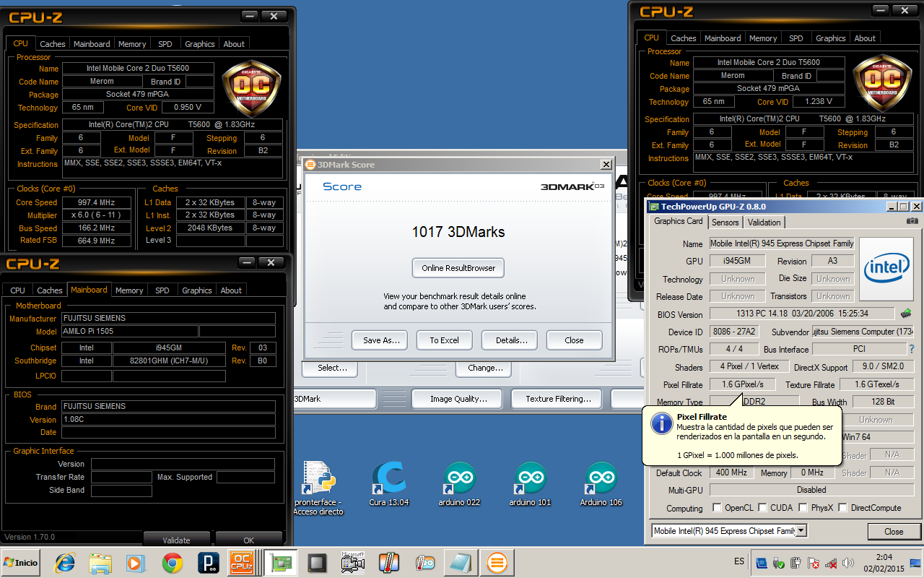Click the Default Clock 400 MHz field

(x=732, y=473)
